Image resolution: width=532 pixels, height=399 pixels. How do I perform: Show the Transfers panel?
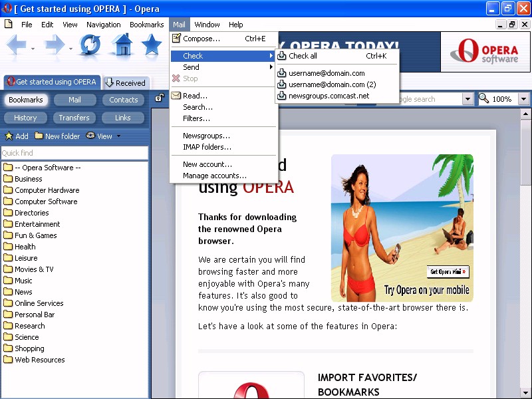[74, 118]
